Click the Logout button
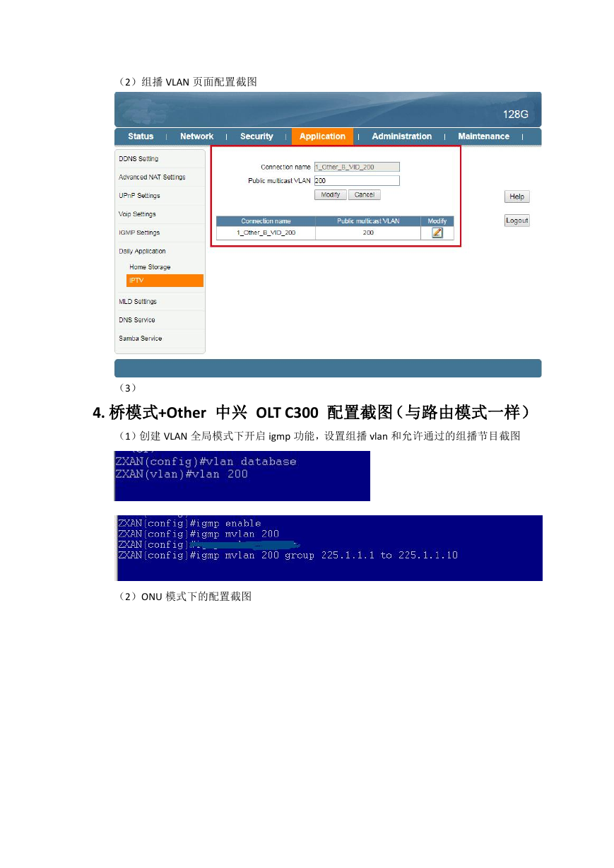The height and width of the screenshot is (868, 614). click(517, 221)
